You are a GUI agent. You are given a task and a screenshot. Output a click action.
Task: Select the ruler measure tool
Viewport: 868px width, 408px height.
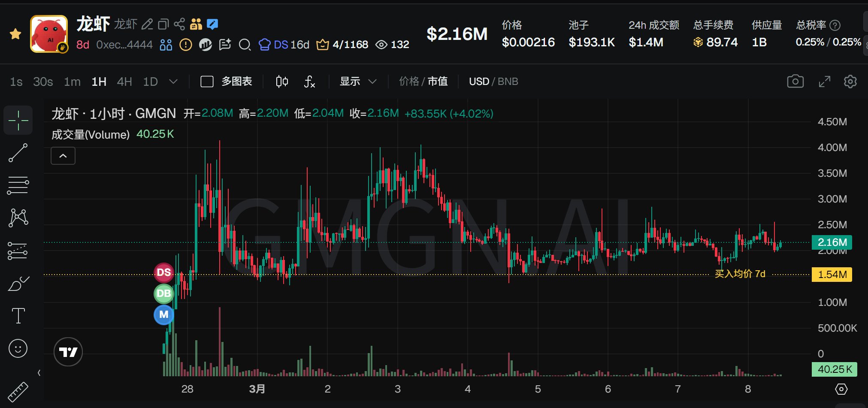click(x=18, y=392)
